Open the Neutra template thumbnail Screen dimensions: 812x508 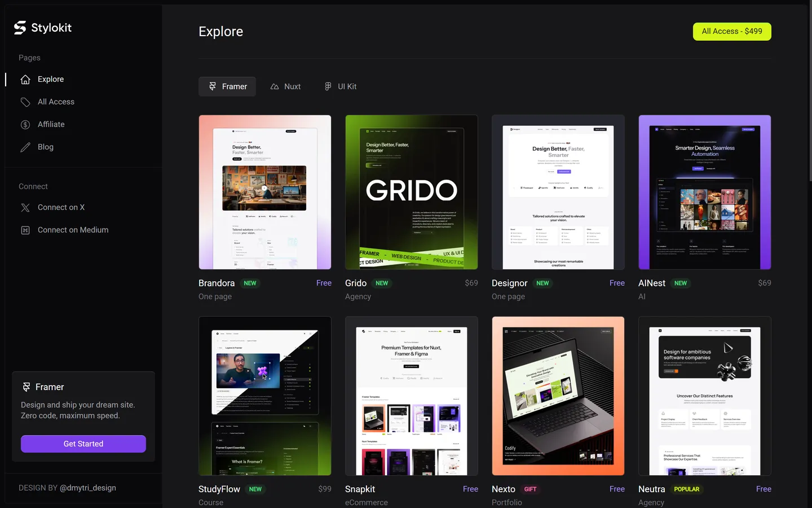[x=705, y=396]
